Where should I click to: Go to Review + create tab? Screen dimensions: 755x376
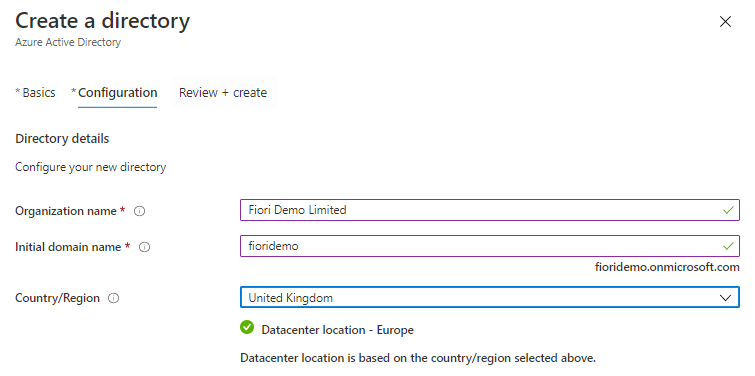coord(223,92)
